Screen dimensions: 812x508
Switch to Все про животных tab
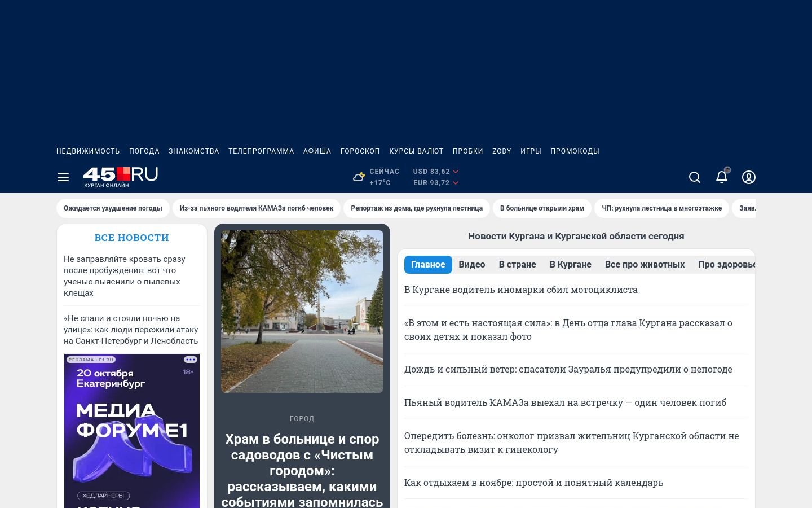645,265
